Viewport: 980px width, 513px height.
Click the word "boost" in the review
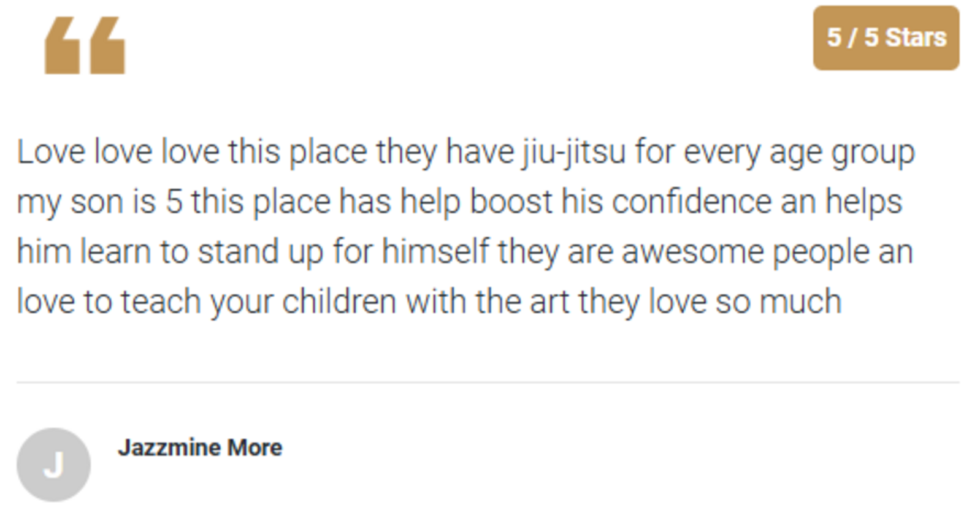pos(511,202)
